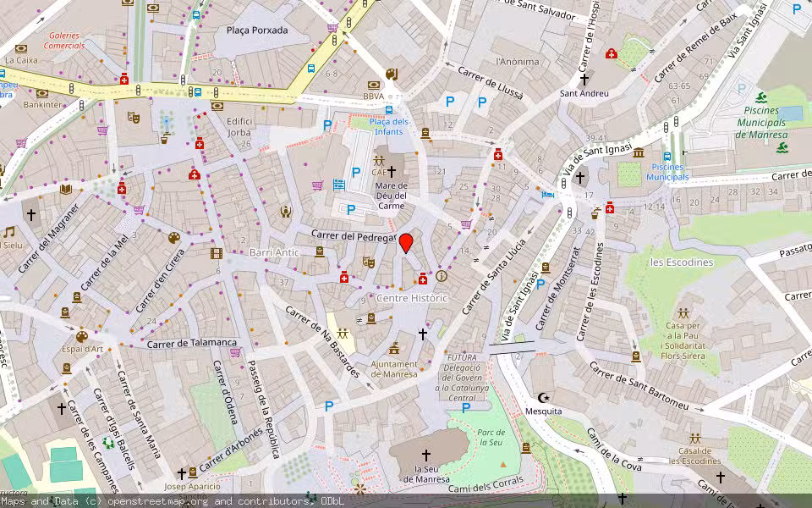
Task: Click the crescent icon at the Mesquita
Action: click(544, 398)
